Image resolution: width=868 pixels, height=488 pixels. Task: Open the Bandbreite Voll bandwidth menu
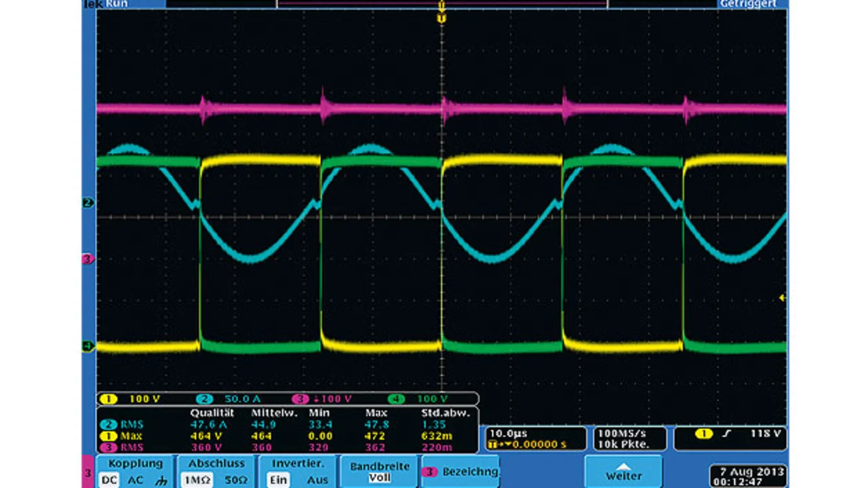coord(379,472)
